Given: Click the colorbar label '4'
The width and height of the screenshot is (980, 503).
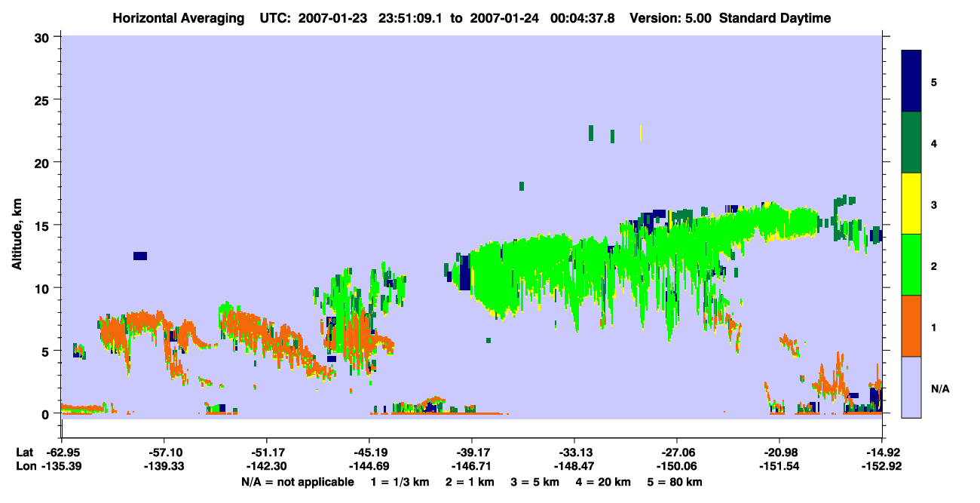Looking at the screenshot, I should (934, 143).
